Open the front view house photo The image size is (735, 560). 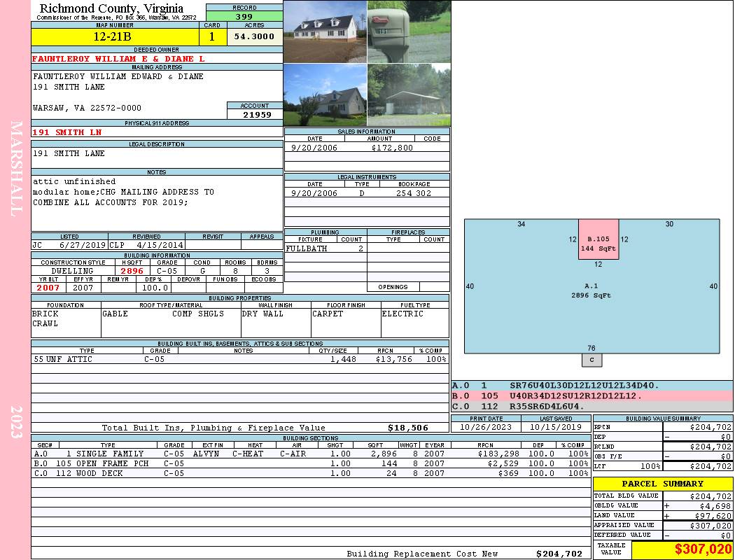click(x=325, y=31)
